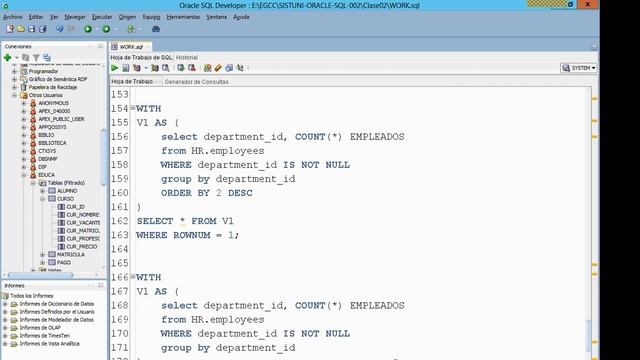Open the SQL Worksheet icon's dropdown arrow
The image size is (640, 360).
(140, 29)
